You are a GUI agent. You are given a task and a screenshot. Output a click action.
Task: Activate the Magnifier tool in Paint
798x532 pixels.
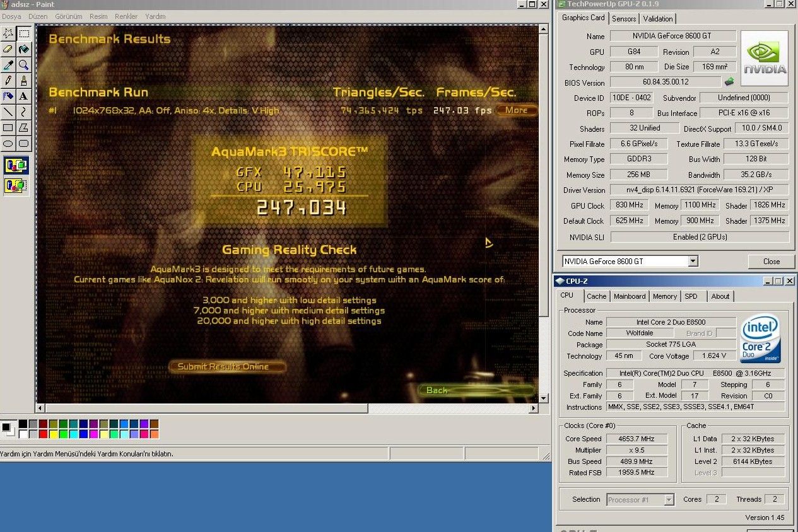(x=24, y=64)
